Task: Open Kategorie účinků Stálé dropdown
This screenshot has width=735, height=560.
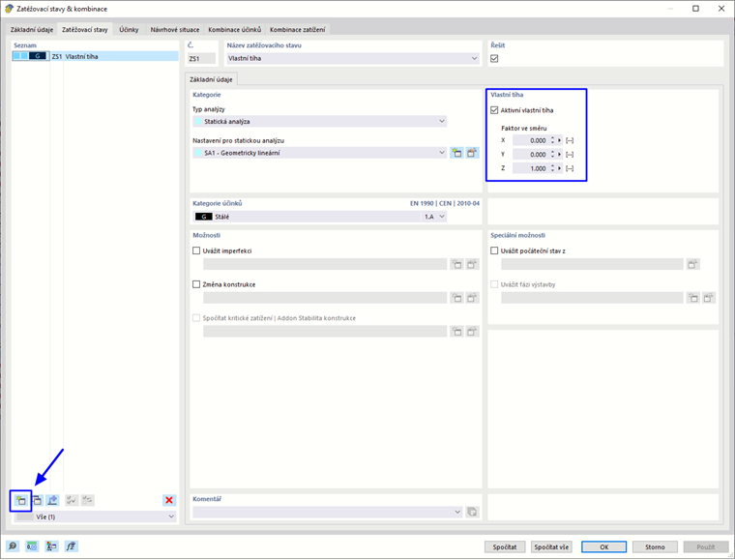Action: [x=320, y=217]
